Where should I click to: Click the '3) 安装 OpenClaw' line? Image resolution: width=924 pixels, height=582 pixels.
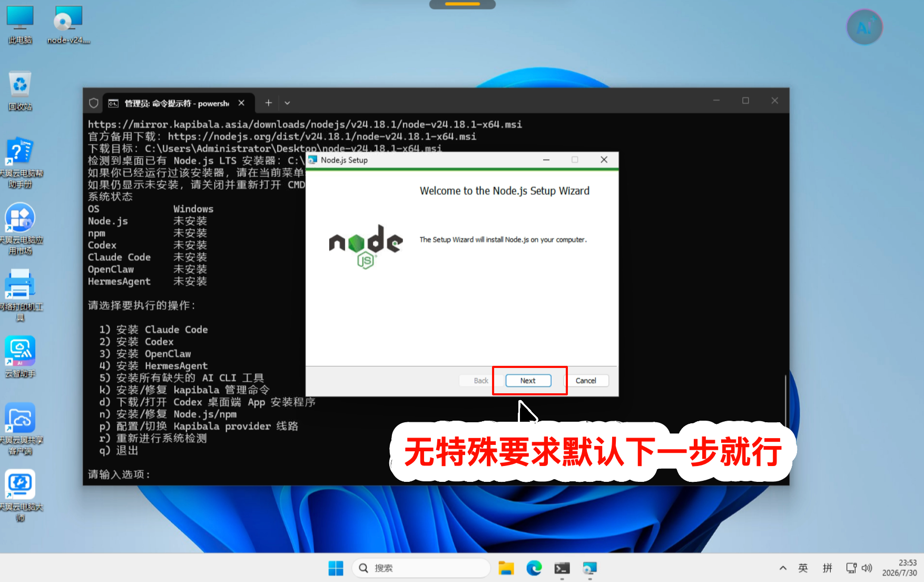pos(145,354)
